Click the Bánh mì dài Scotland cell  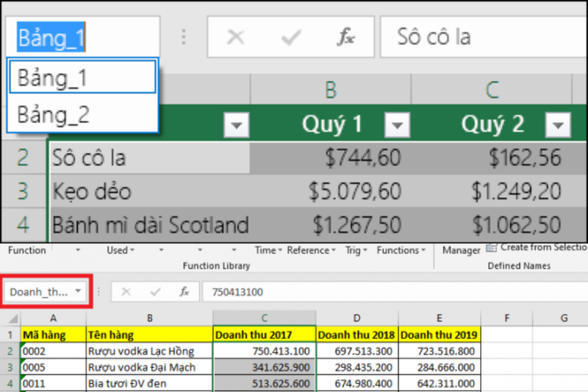[x=150, y=224]
